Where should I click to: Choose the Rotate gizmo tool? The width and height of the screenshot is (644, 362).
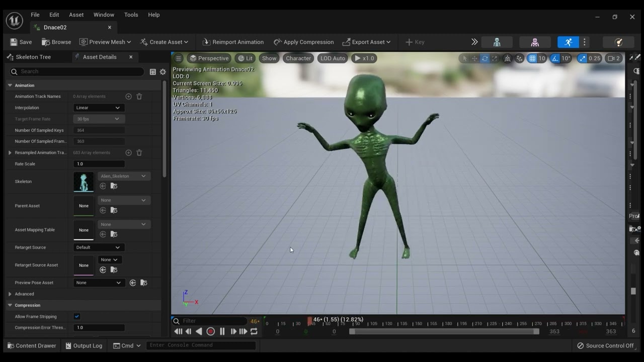[485, 58]
